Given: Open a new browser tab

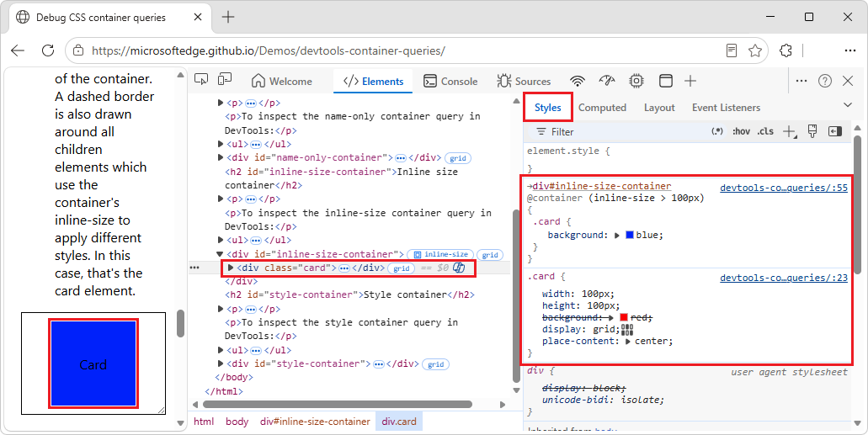Looking at the screenshot, I should pos(228,17).
